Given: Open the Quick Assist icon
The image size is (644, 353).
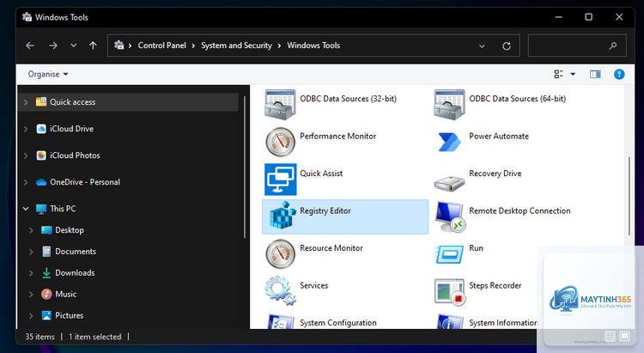Looking at the screenshot, I should pos(280,180).
